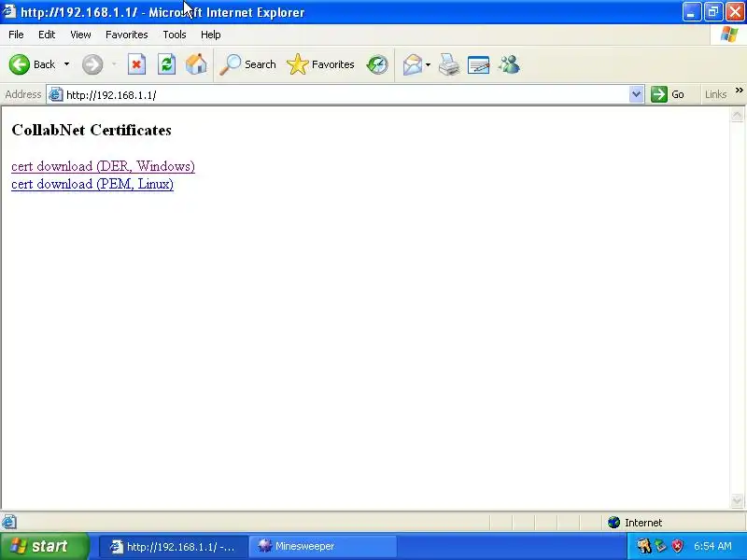This screenshot has width=747, height=560.
Task: Click the CollabNet Certificates heading
Action: pos(92,130)
